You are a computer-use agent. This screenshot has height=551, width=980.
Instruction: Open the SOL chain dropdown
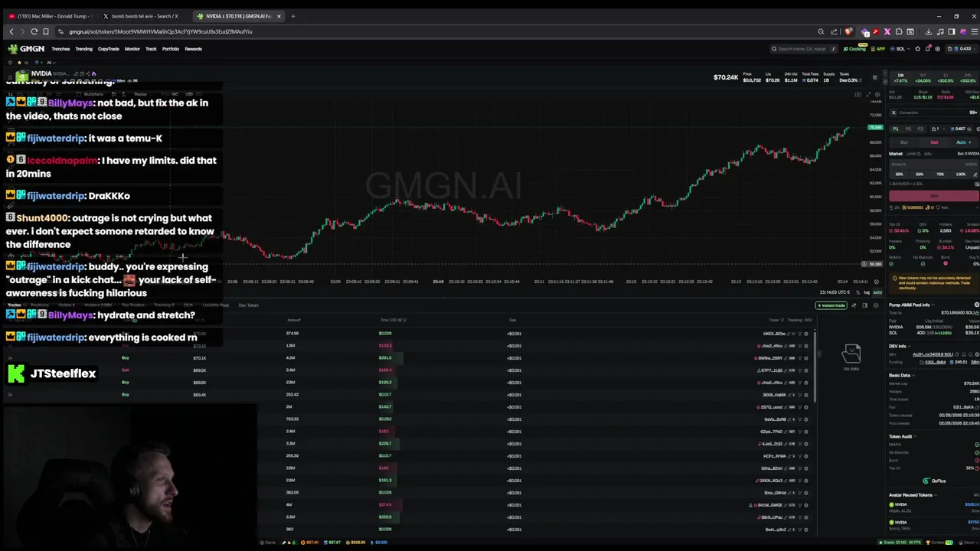coord(900,49)
